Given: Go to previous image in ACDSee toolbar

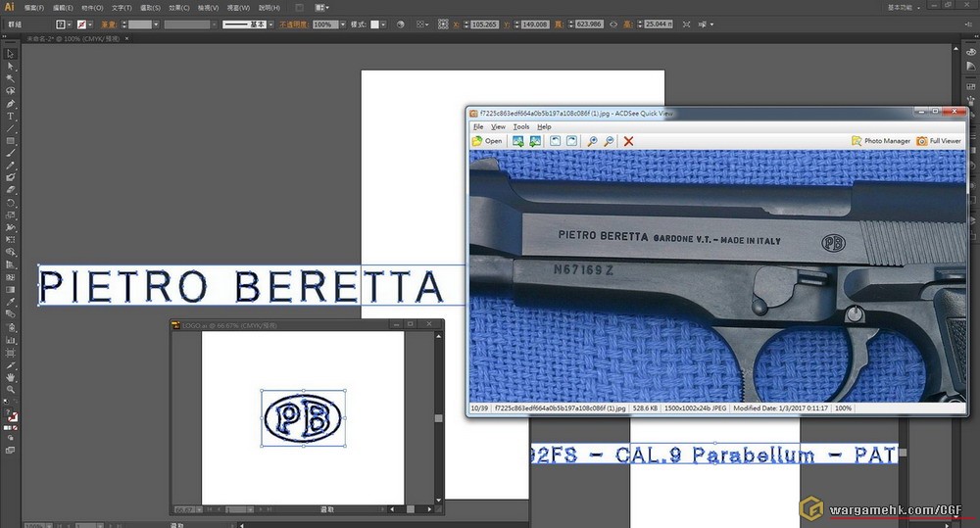Looking at the screenshot, I should coord(517,141).
